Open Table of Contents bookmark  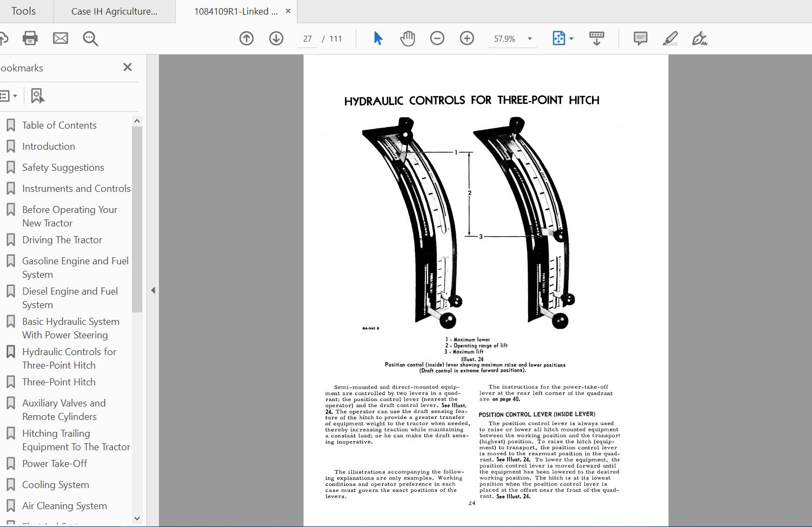59,125
